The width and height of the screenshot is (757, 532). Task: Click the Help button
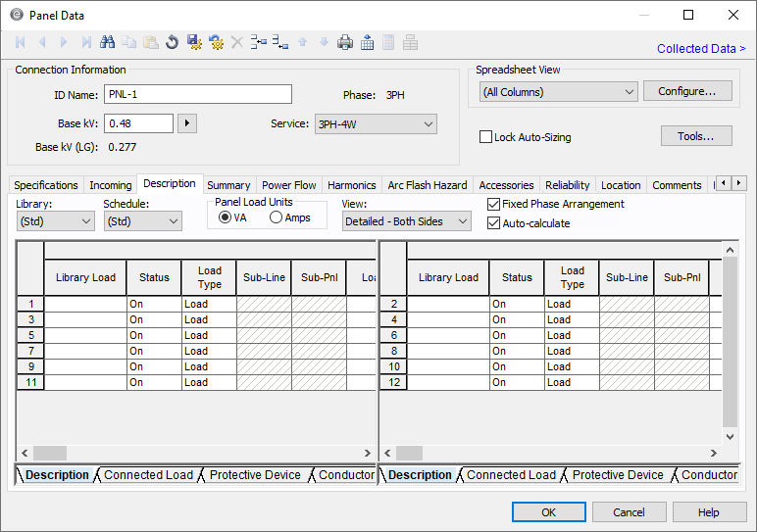click(x=709, y=511)
